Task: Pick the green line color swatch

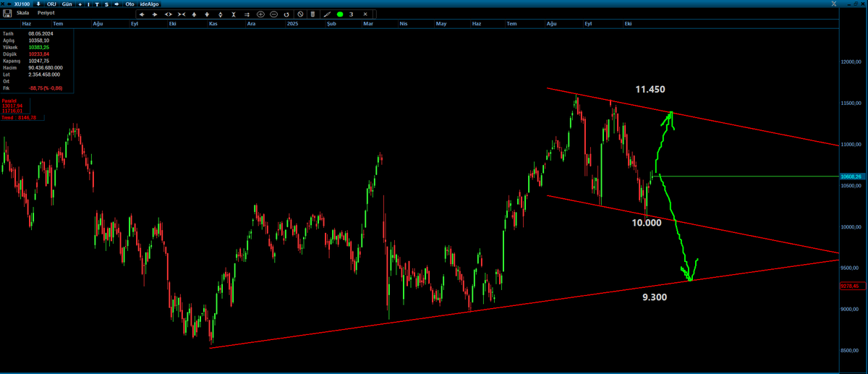Action: click(x=340, y=14)
